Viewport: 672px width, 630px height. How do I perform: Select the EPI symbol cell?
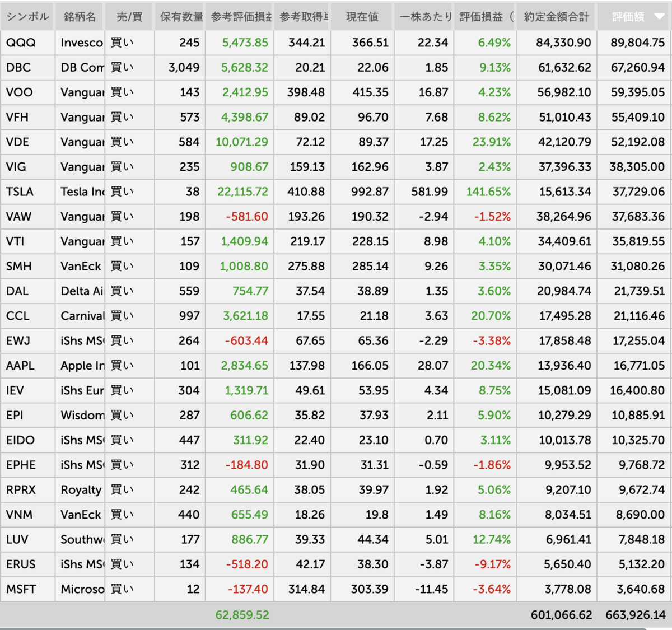(x=27, y=415)
